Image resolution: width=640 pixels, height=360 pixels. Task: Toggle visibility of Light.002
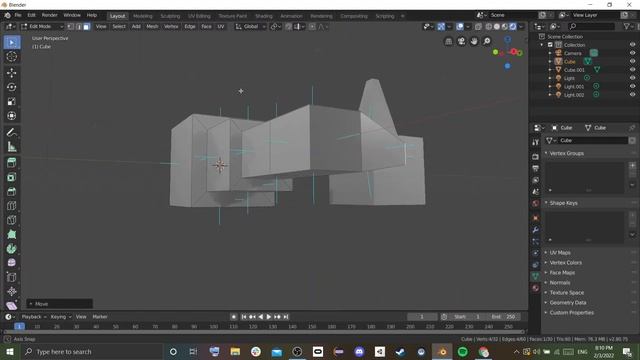pyautogui.click(x=632, y=95)
